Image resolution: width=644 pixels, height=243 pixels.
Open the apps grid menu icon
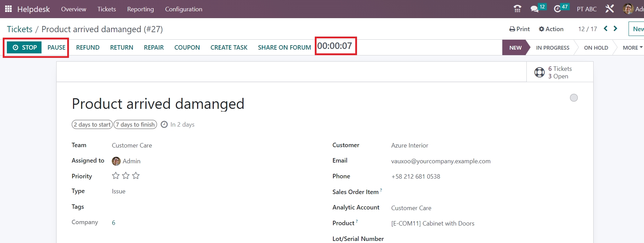point(8,9)
